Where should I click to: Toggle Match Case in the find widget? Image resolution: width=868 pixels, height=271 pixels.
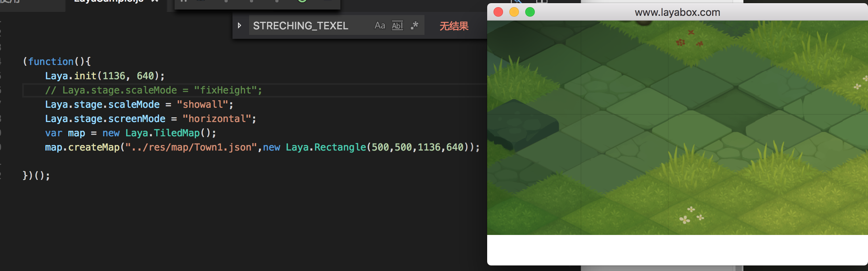(x=380, y=25)
